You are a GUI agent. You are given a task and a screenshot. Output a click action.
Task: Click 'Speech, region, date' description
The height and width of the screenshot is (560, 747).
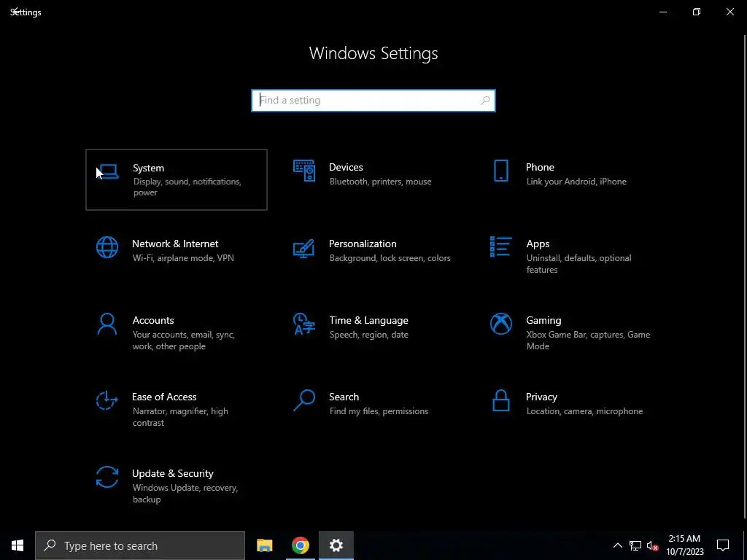368,335
